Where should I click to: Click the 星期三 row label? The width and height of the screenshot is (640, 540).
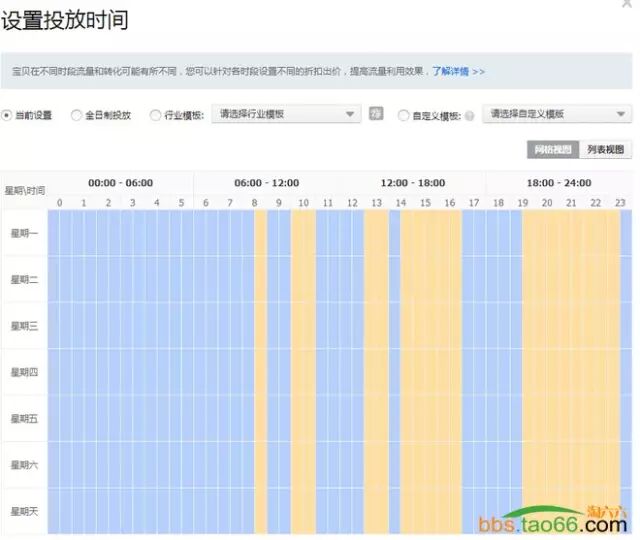point(24,326)
